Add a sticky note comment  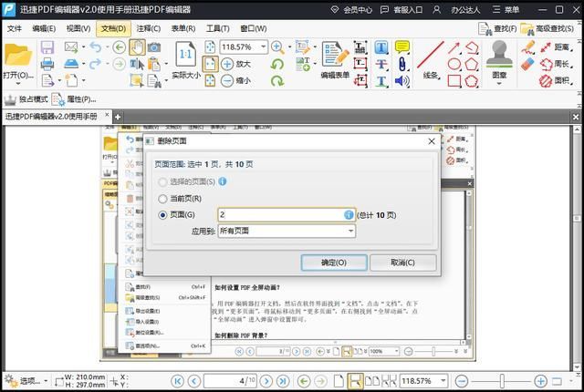401,47
